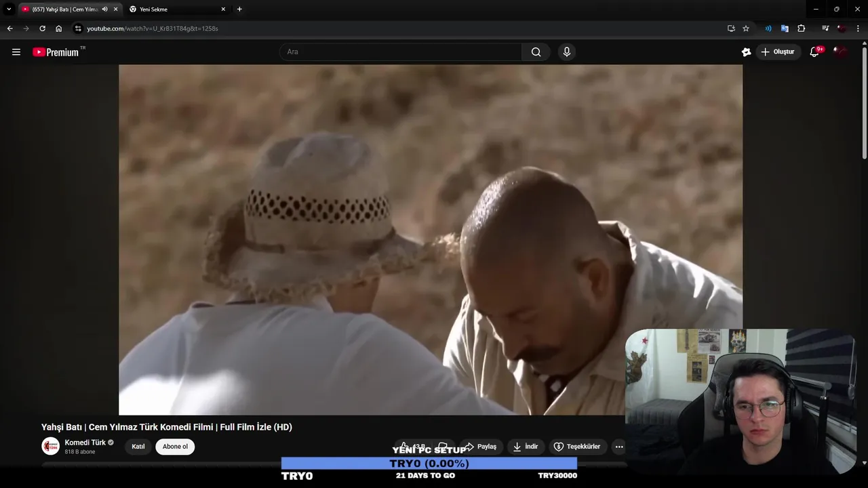Click the video player frame
The image size is (868, 488).
tap(431, 239)
